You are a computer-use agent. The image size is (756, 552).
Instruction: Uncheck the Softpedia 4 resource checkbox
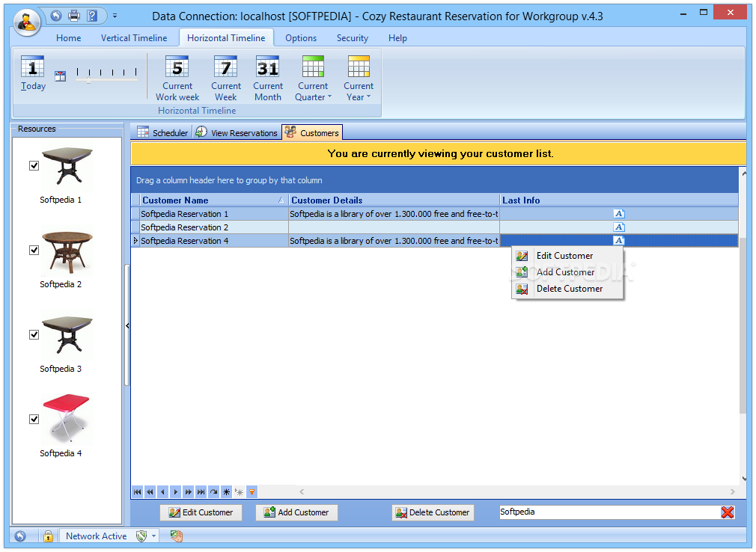tap(34, 419)
